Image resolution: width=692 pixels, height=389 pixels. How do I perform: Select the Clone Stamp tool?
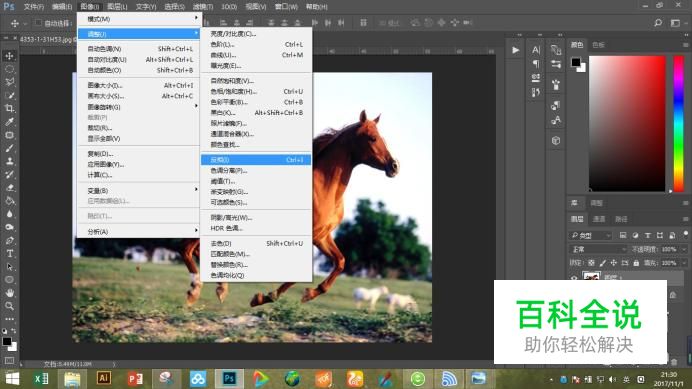tap(9, 161)
